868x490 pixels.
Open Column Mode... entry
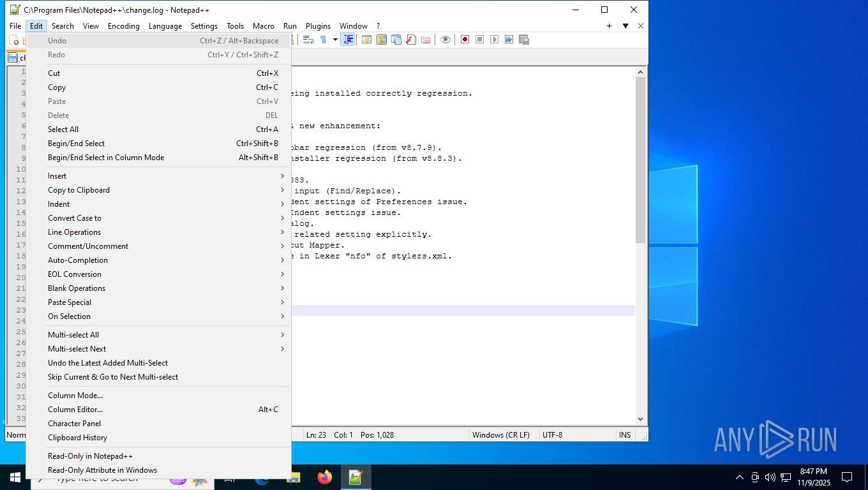tap(159, 396)
